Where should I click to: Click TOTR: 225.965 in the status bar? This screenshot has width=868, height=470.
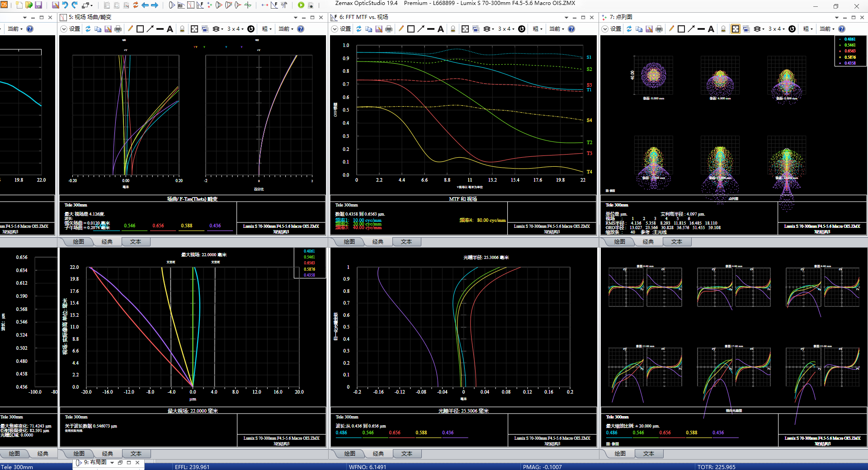pos(716,467)
